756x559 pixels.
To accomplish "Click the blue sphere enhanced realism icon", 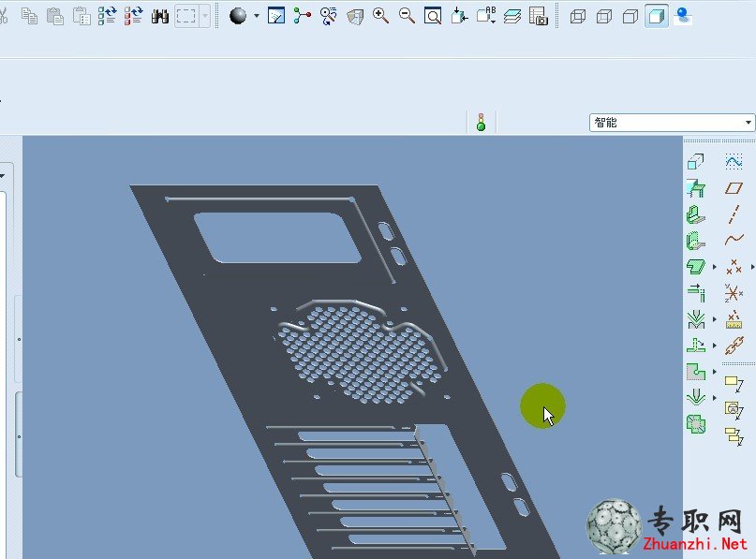I will point(683,16).
